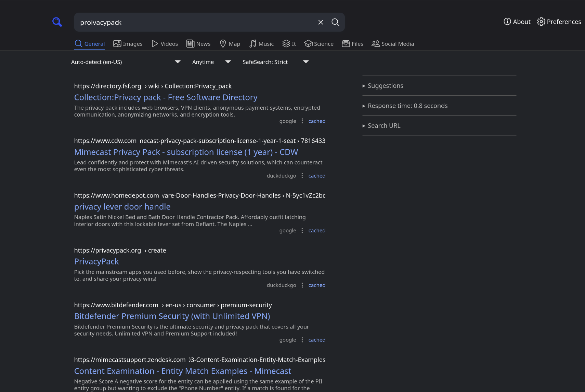Screen dimensions: 585x392
Task: Open the Anytime time range dropdown
Action: [211, 62]
